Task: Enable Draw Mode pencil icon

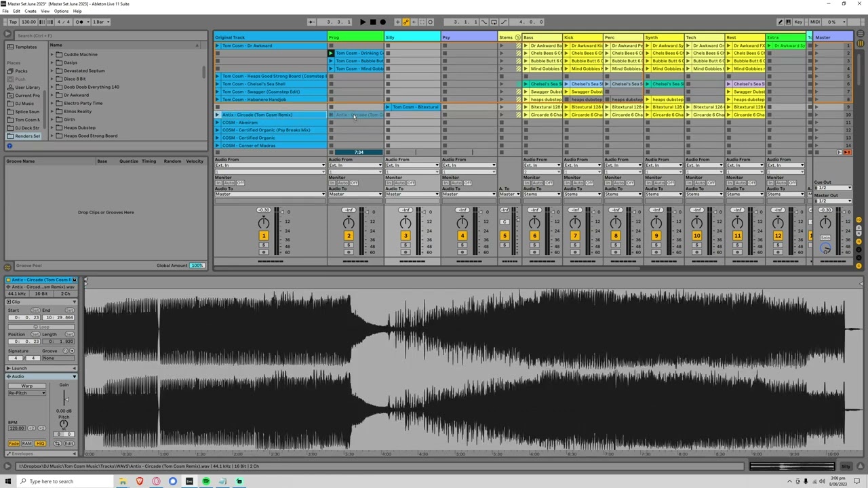Action: coord(781,22)
